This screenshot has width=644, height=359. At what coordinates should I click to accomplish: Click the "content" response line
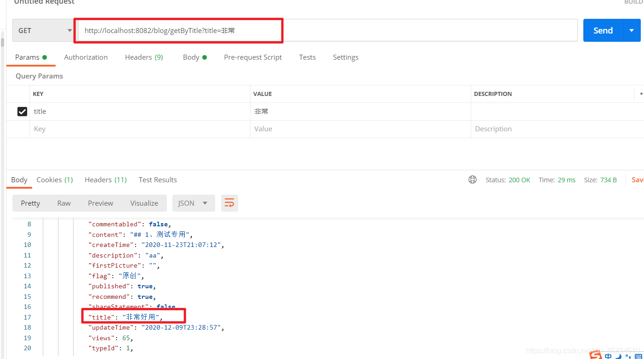click(x=141, y=235)
